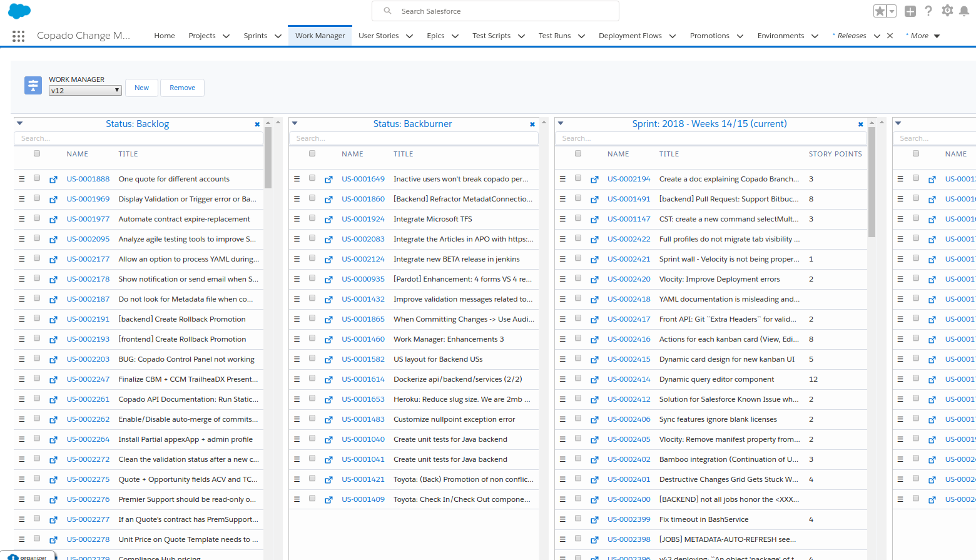Click the Sprint panel vertical scrollbar thumb

[872, 183]
